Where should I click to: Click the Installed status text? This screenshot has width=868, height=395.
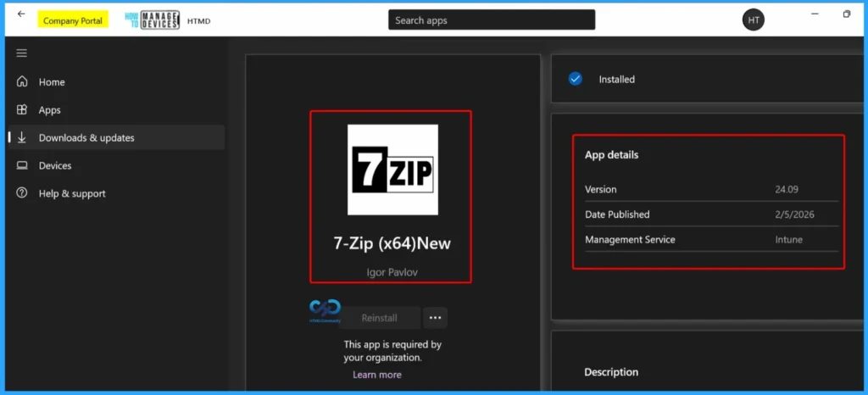click(x=617, y=79)
